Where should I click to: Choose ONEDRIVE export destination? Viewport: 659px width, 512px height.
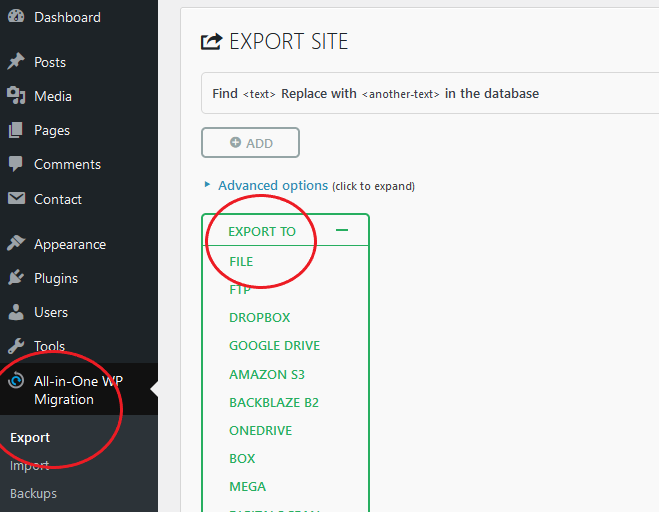pyautogui.click(x=260, y=431)
